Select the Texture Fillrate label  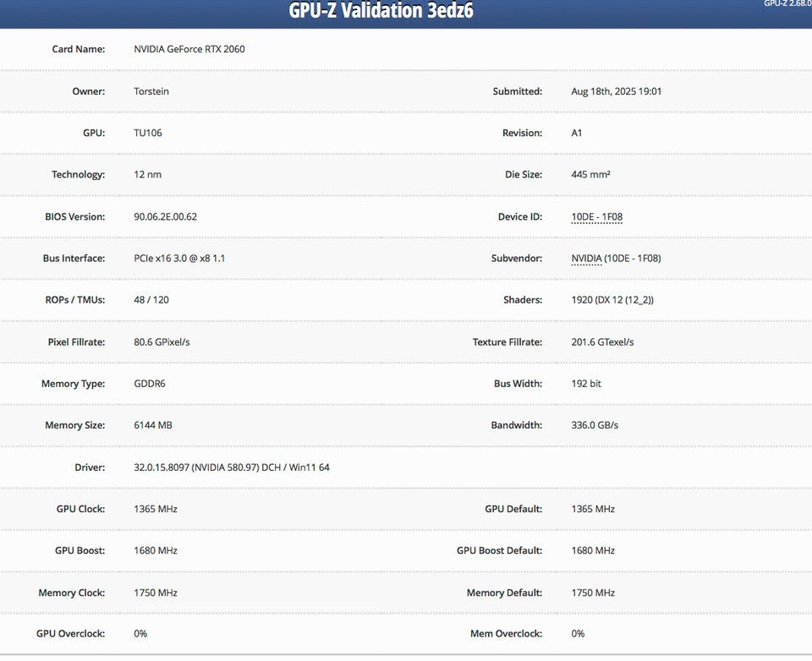click(507, 342)
